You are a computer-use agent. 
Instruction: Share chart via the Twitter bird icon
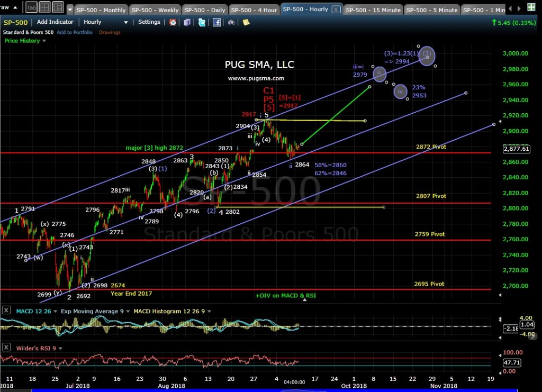click(202, 22)
